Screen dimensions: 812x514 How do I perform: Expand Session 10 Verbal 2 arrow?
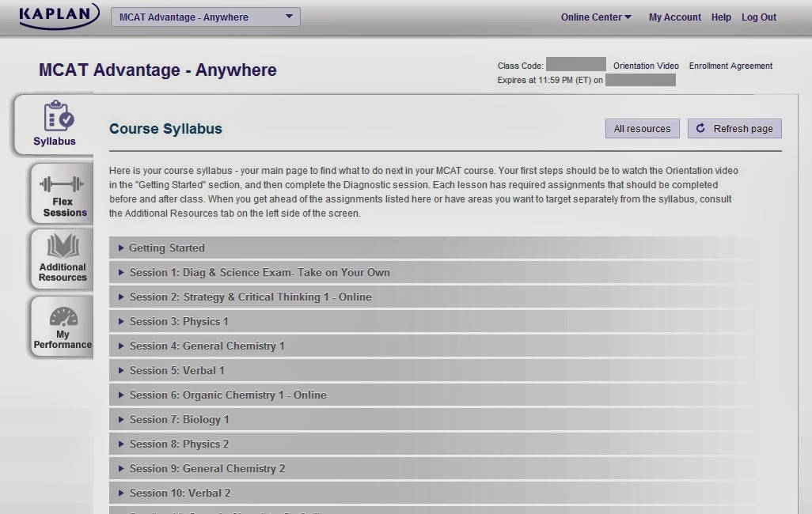[120, 493]
